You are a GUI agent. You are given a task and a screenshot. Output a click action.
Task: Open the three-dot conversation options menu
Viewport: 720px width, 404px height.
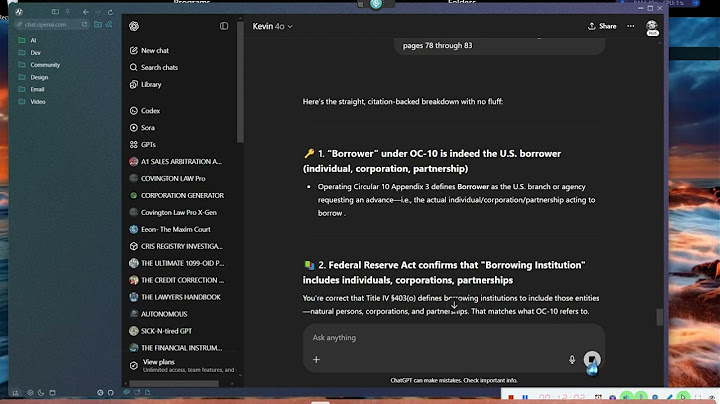click(x=630, y=26)
